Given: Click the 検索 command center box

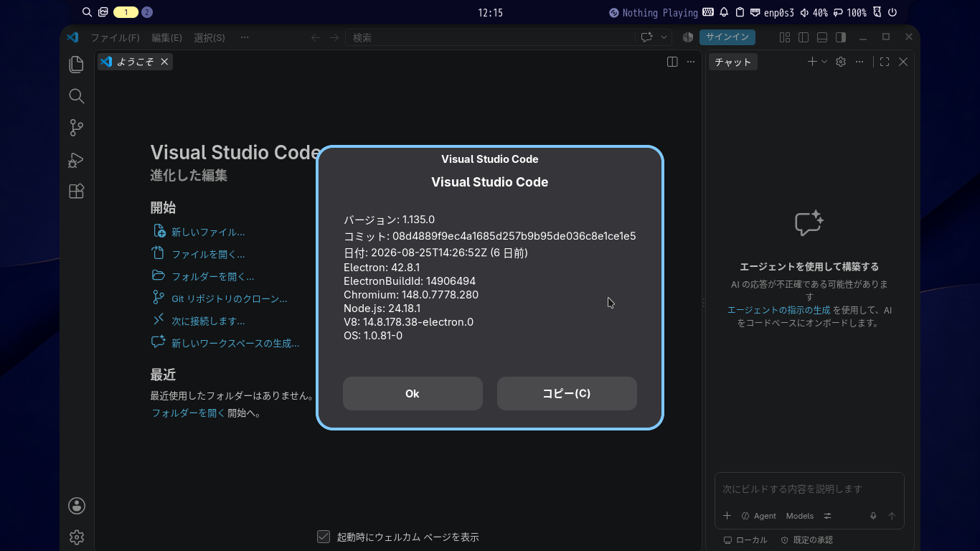Looking at the screenshot, I should click(490, 37).
